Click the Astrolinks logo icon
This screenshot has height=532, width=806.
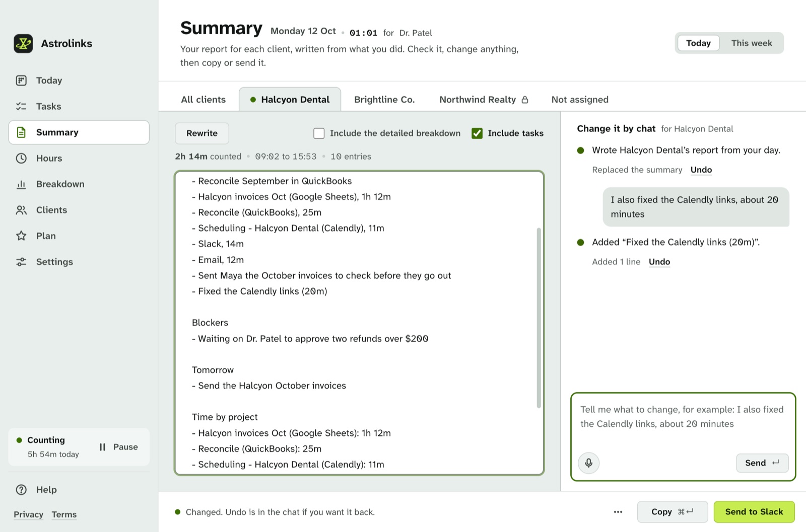tap(23, 44)
